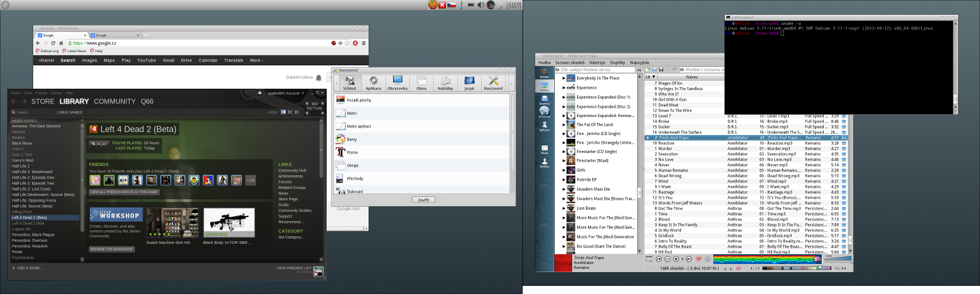980x294 pixels.
Task: Expand the Girls album entry
Action: click(x=564, y=170)
